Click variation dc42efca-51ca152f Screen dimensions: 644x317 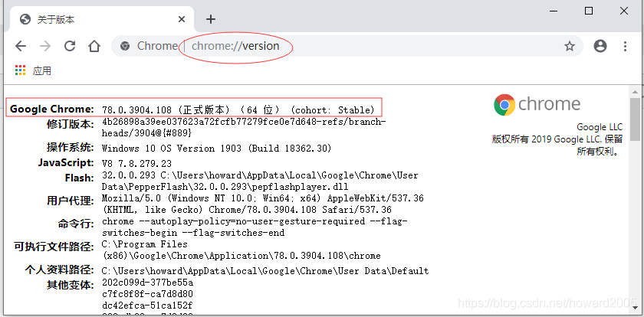pyautogui.click(x=147, y=306)
